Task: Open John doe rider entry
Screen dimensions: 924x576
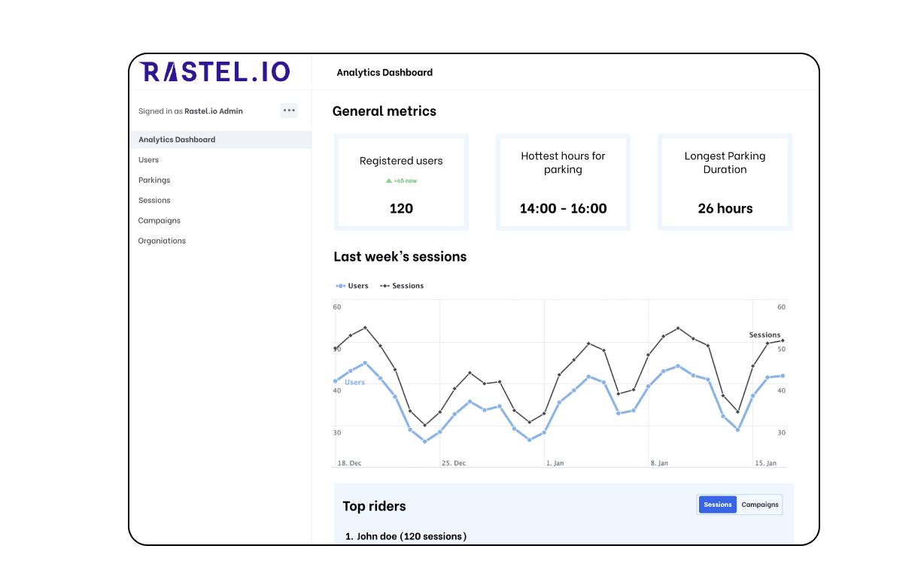Action: [x=406, y=536]
